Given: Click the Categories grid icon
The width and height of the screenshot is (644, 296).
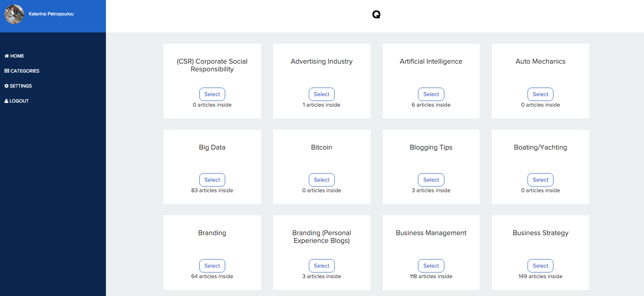Looking at the screenshot, I should pyautogui.click(x=7, y=71).
